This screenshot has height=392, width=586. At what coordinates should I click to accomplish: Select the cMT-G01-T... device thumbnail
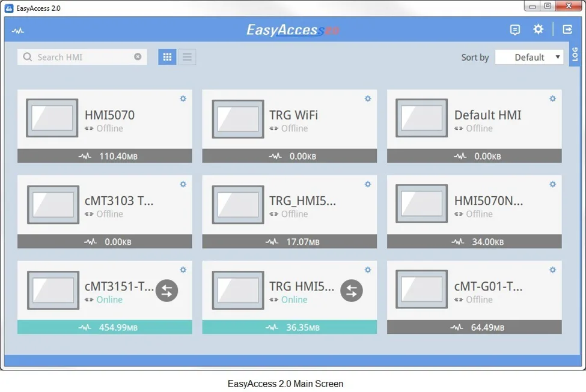point(421,289)
